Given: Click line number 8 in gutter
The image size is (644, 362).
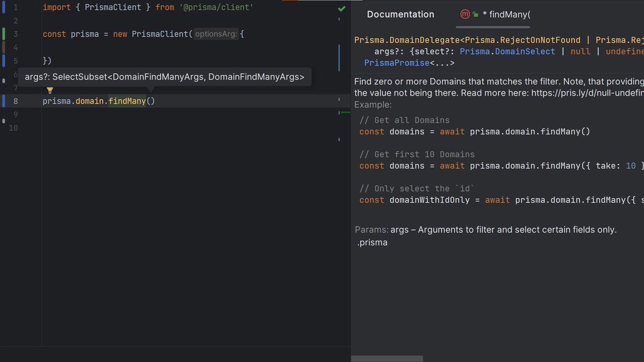Looking at the screenshot, I should point(16,101).
